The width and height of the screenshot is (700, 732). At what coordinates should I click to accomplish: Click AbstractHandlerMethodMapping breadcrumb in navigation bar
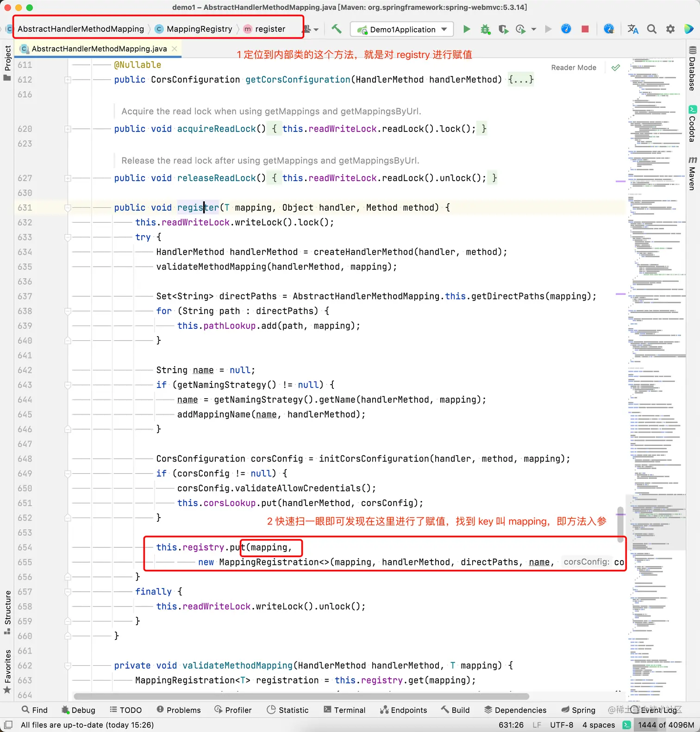[81, 29]
